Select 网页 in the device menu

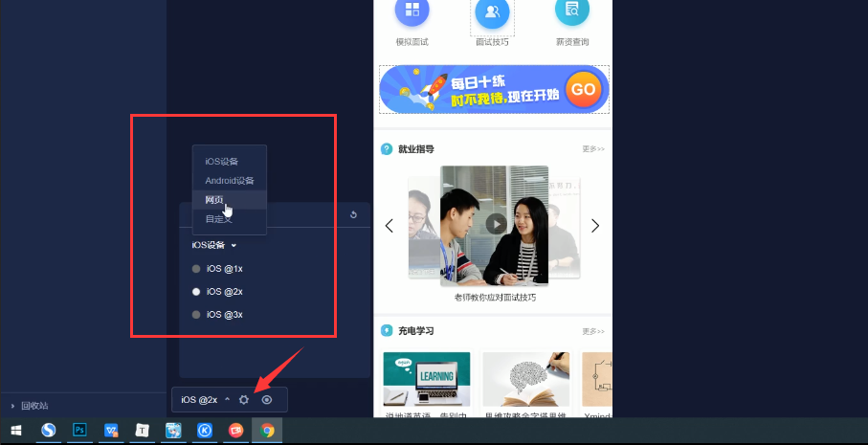pyautogui.click(x=229, y=200)
